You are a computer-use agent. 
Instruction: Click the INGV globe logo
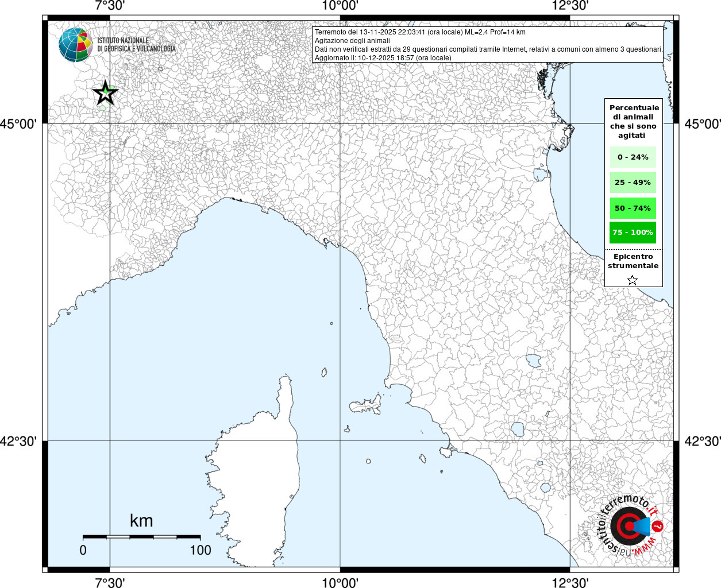[75, 45]
